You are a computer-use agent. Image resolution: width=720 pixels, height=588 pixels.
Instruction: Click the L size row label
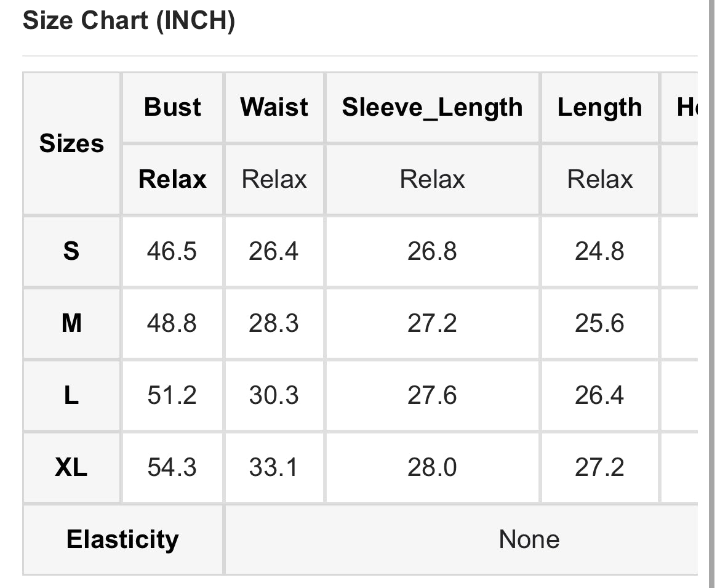point(71,395)
